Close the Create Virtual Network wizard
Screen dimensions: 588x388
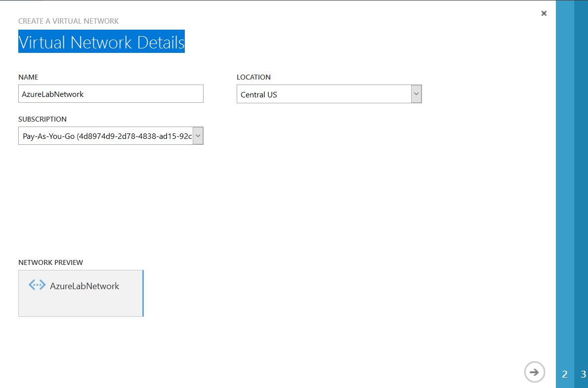pyautogui.click(x=544, y=13)
